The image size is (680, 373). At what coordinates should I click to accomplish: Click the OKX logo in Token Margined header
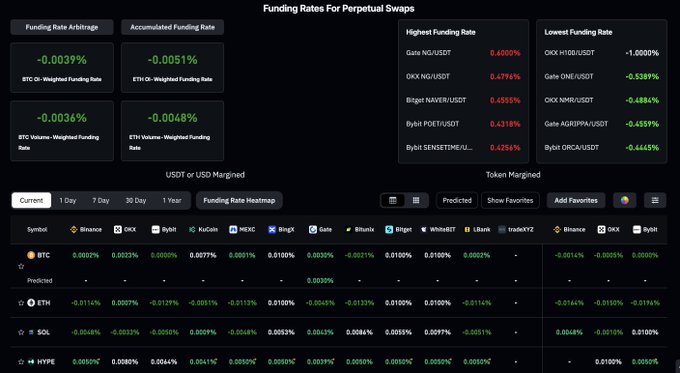pyautogui.click(x=601, y=229)
